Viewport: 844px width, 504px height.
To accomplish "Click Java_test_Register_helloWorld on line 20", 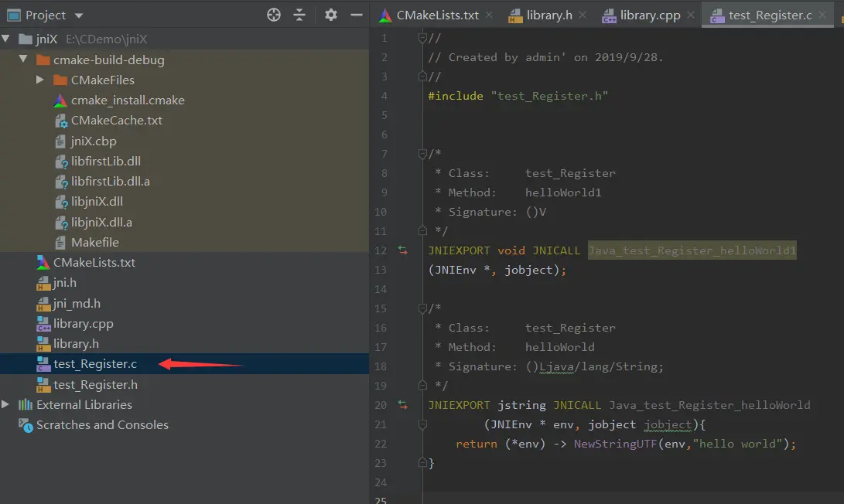I will click(x=709, y=405).
